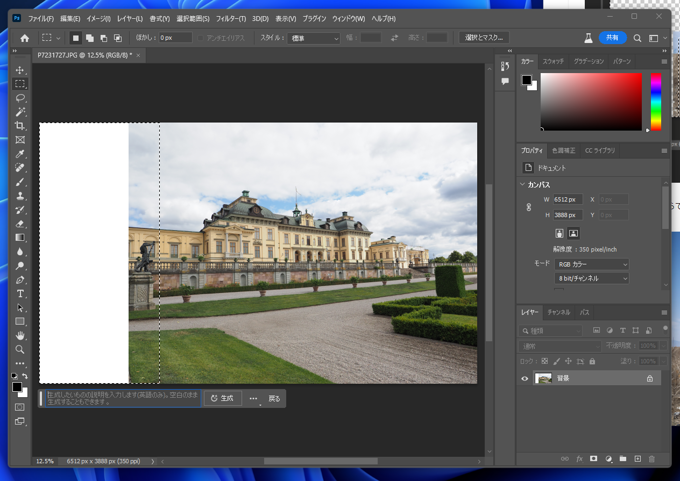Screen dimensions: 680x481
Task: Select landscape orientation button in the Properties panel
Action: 574,234
